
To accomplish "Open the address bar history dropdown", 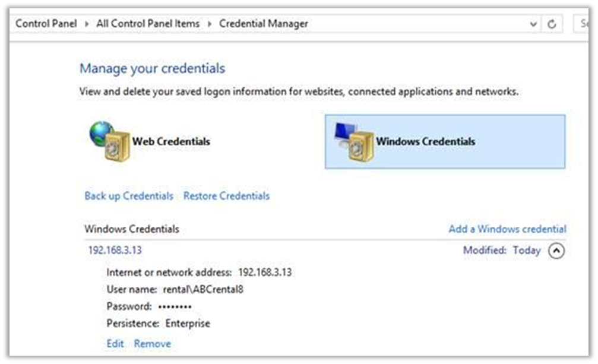I will click(x=533, y=24).
